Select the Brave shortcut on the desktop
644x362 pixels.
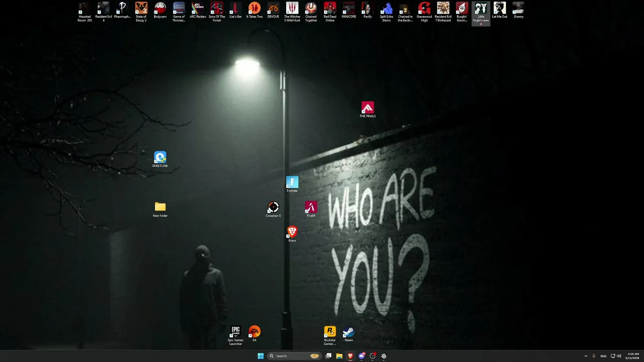pyautogui.click(x=292, y=234)
